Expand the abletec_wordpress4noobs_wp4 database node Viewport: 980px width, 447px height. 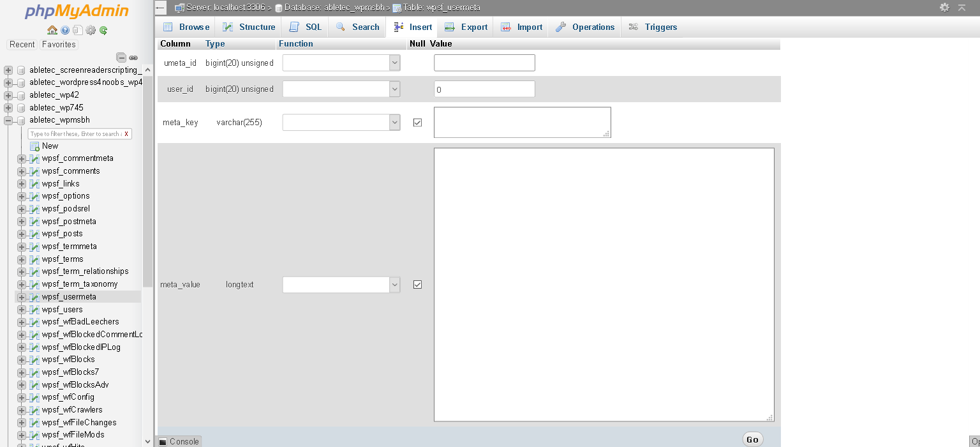point(8,83)
